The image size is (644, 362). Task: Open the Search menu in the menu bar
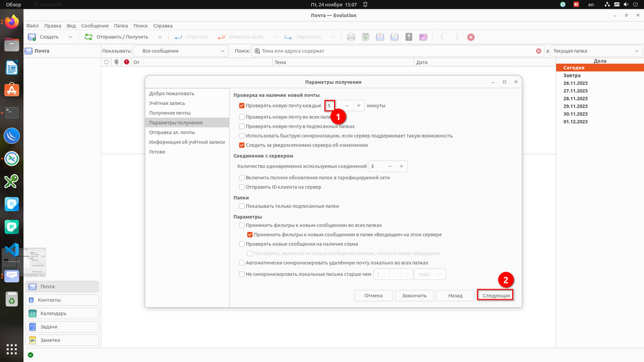140,26
